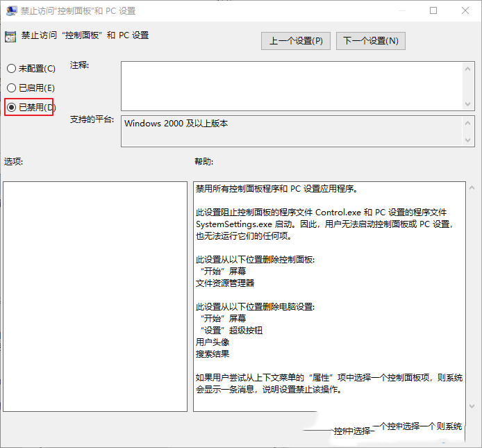Screen dimensions: 482x448
Task: Click the 支持的平台 box scroll down arrow
Action: tap(468, 140)
